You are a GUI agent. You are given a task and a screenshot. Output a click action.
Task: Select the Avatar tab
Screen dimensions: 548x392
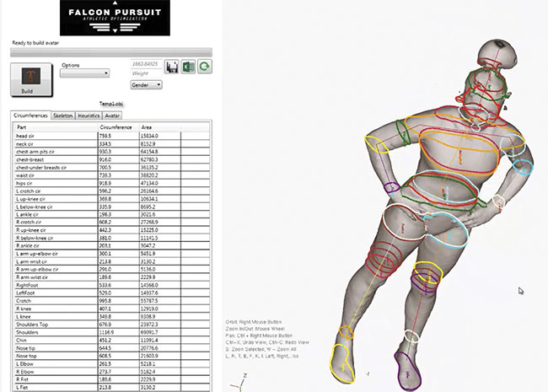(113, 115)
